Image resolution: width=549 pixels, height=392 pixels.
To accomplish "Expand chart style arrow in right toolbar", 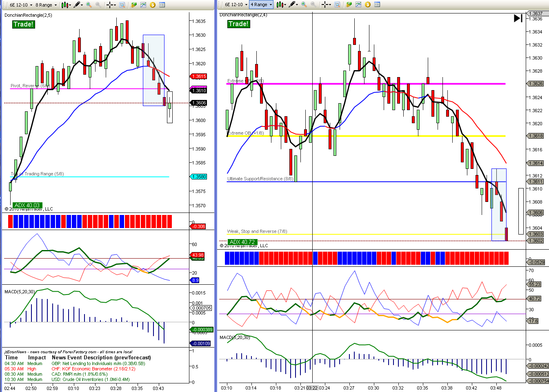I will click(285, 4).
